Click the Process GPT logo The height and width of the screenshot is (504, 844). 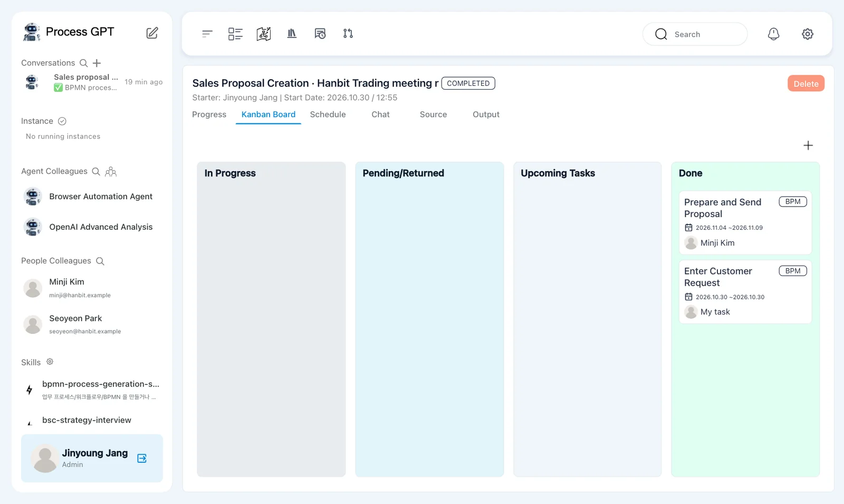tap(69, 32)
